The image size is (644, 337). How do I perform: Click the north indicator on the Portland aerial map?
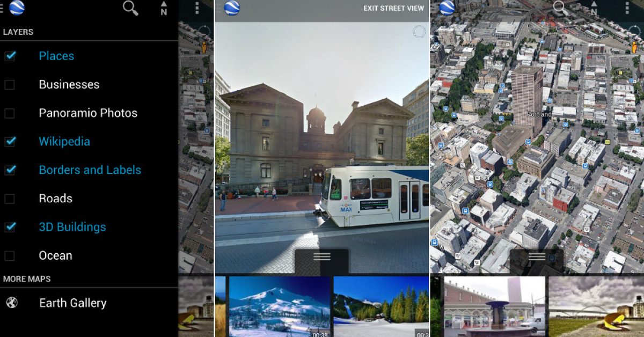594,9
